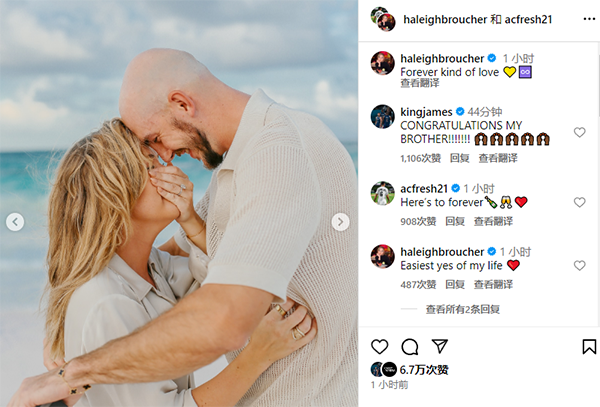Like acfresh21's Here's to forever comment
This screenshot has height=407, width=600.
pos(580,202)
